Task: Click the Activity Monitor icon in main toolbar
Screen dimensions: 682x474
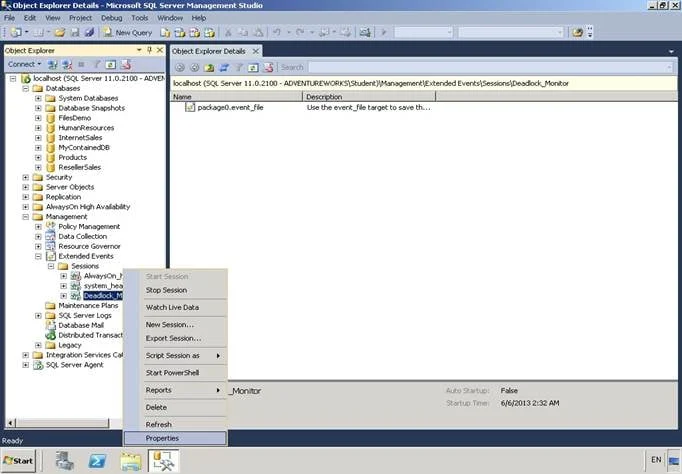Action: tap(365, 33)
